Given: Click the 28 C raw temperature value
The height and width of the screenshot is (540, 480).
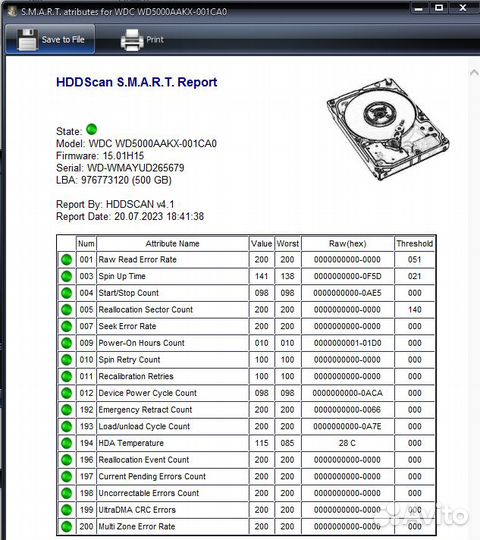Looking at the screenshot, I should pyautogui.click(x=347, y=443).
